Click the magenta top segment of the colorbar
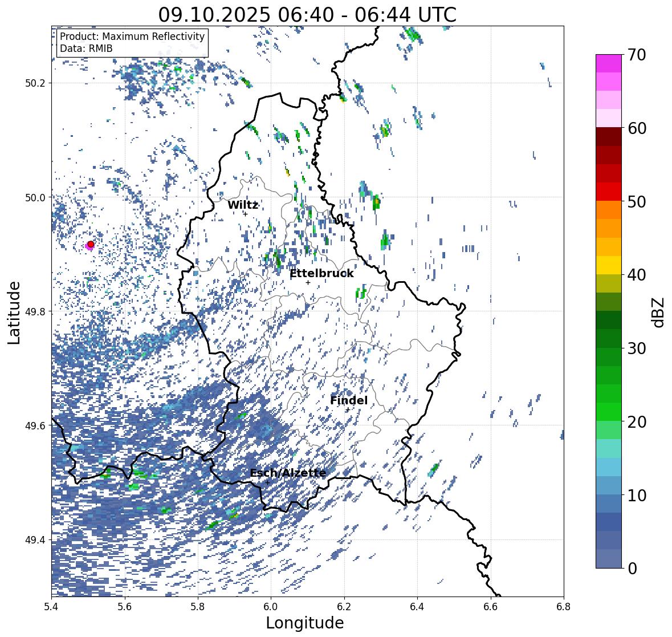 click(609, 63)
